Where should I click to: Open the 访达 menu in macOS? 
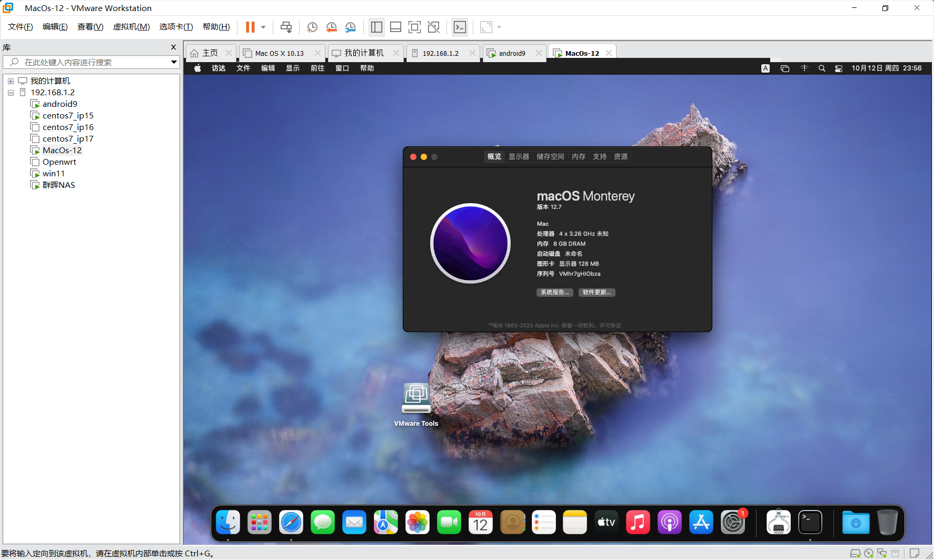coord(218,68)
